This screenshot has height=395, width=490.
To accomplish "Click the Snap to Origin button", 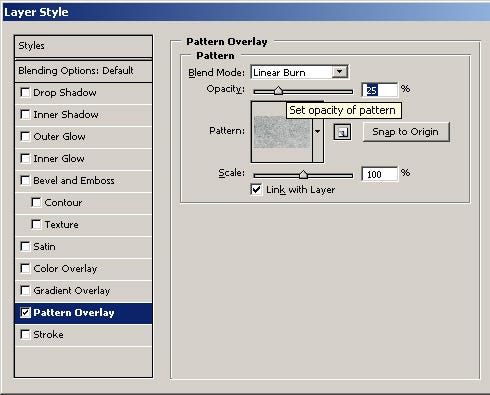I will (x=406, y=132).
